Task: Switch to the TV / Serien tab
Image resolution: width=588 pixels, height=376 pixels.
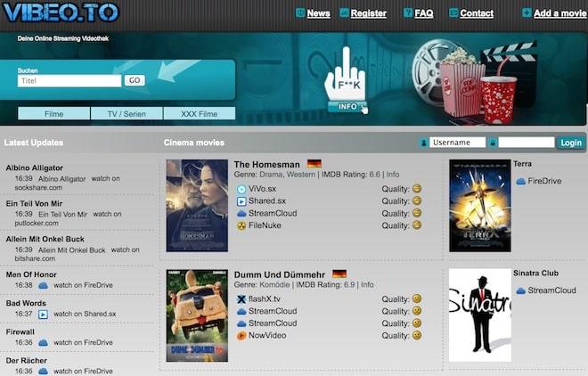Action: [x=127, y=114]
